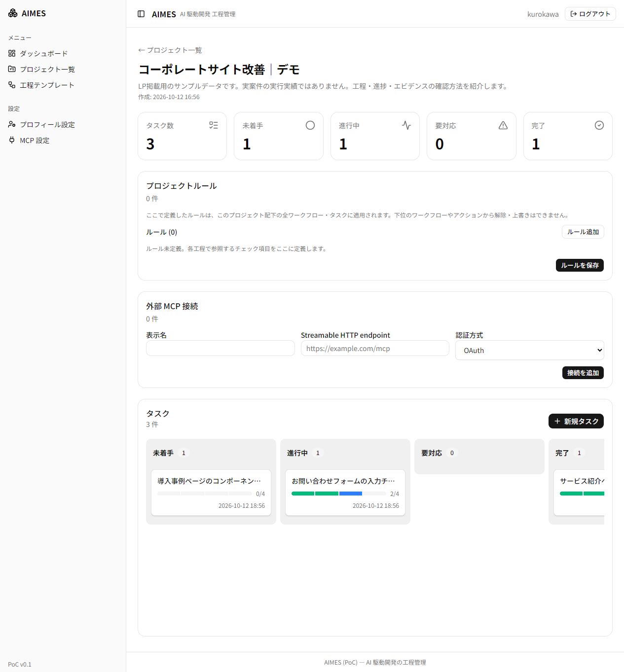Go back via ← プロジェクト一覧 link
Screen dimensions: 624x672
(170, 50)
